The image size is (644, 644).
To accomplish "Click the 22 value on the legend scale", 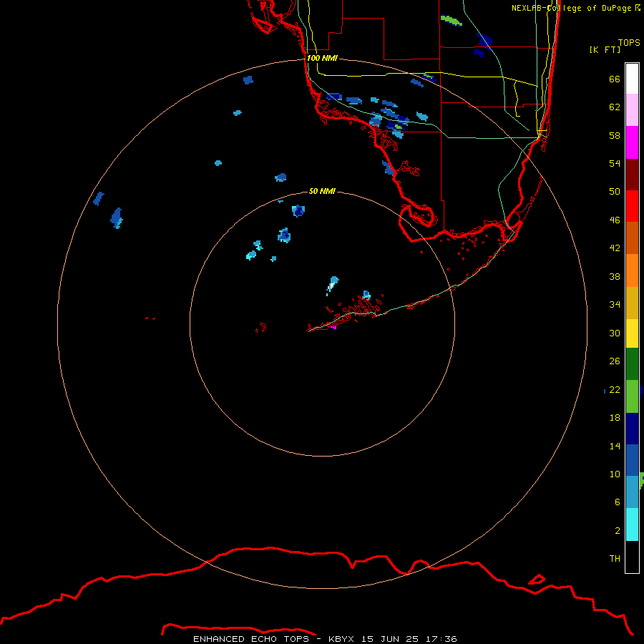I will pyautogui.click(x=615, y=389).
